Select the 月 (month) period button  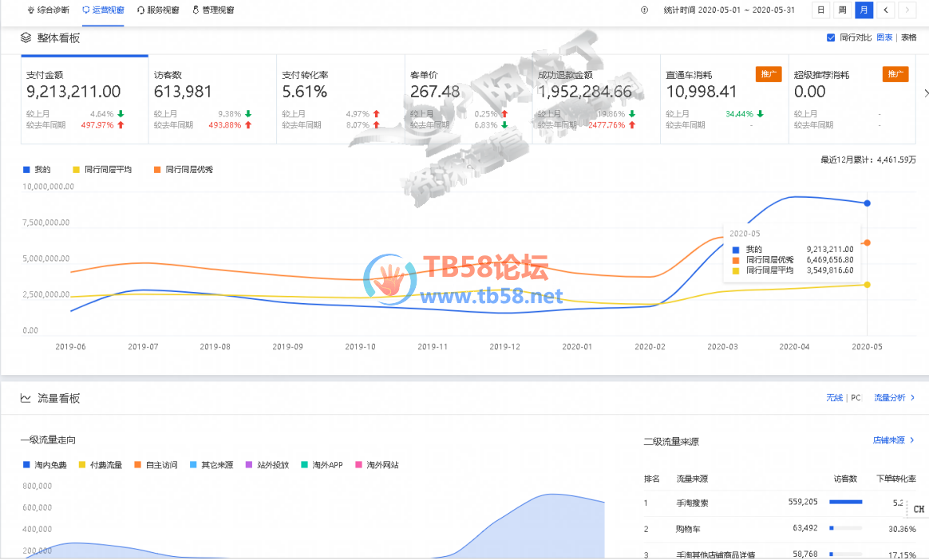tap(864, 10)
